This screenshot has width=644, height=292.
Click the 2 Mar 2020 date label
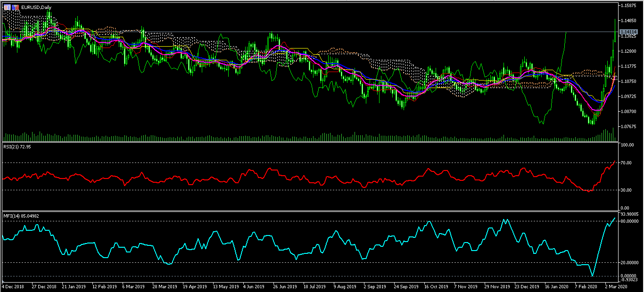(x=615, y=286)
